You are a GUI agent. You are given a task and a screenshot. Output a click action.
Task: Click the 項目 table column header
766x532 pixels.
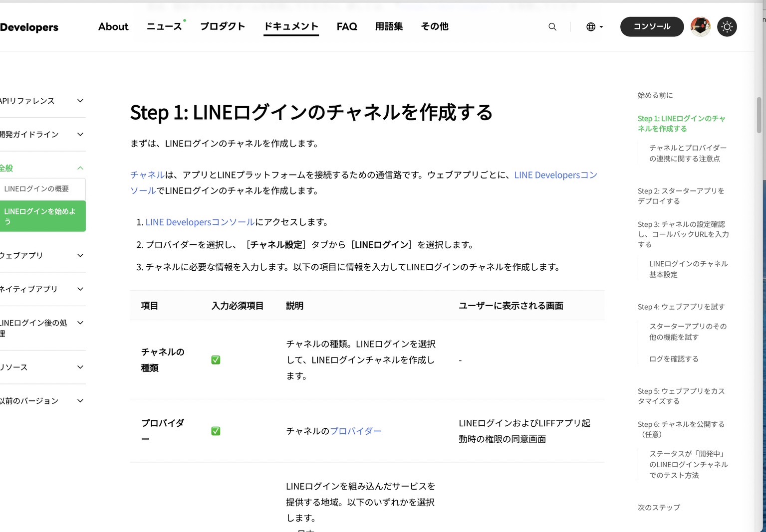150,306
